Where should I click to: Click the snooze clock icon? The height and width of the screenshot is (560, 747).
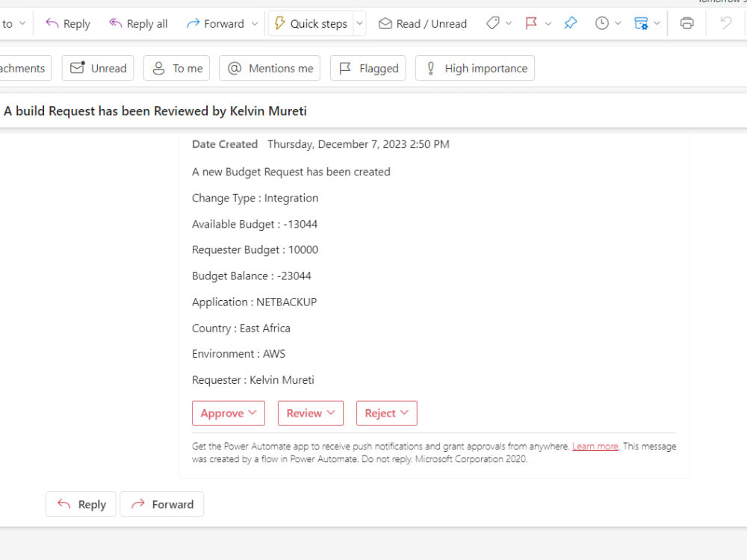(x=601, y=23)
